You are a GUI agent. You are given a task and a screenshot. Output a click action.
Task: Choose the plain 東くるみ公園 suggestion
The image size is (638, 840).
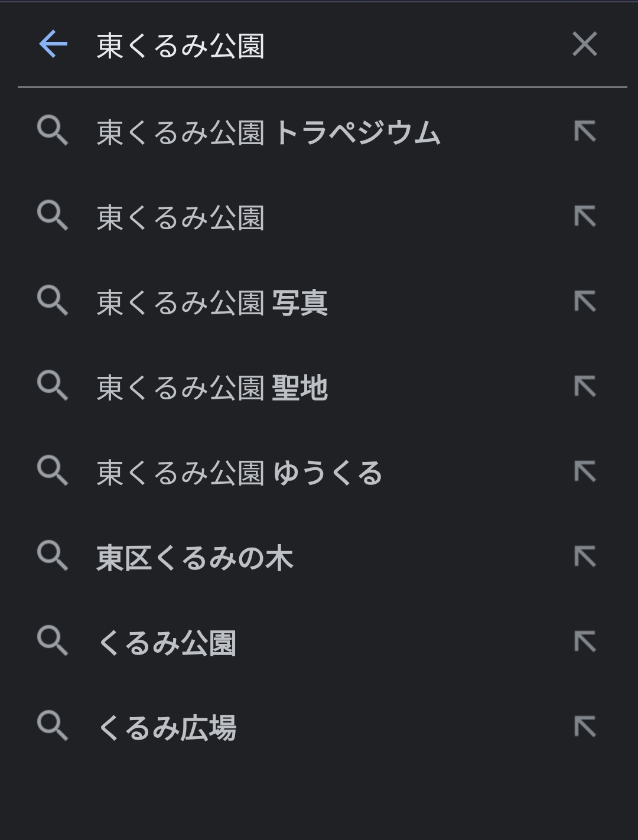point(181,217)
